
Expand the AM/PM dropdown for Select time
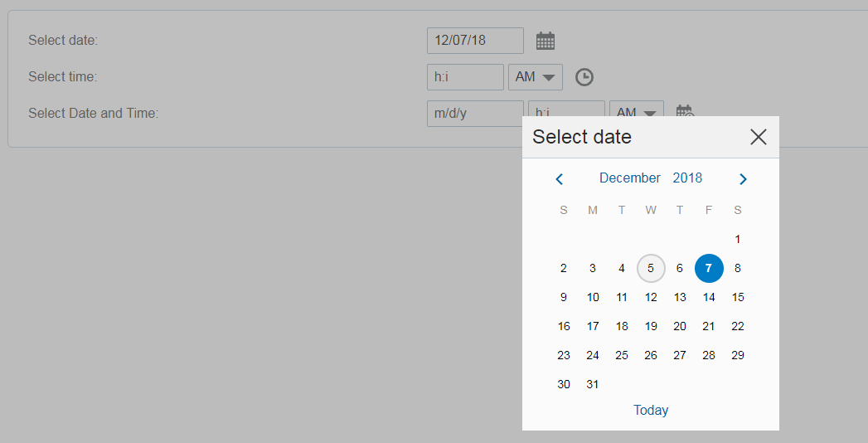click(536, 77)
